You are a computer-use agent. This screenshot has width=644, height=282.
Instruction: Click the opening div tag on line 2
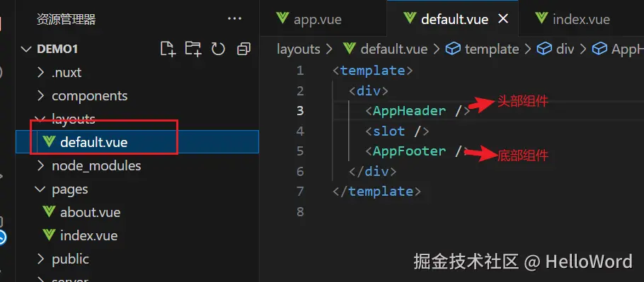click(369, 90)
